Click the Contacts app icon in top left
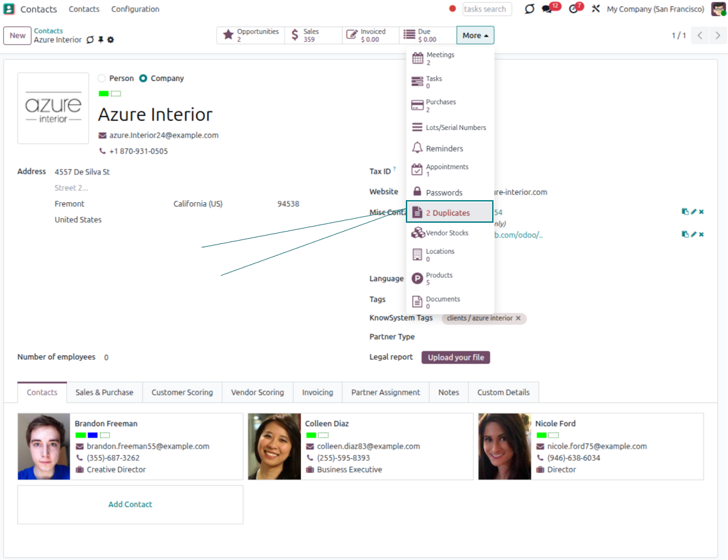This screenshot has width=728, height=560. [x=9, y=9]
